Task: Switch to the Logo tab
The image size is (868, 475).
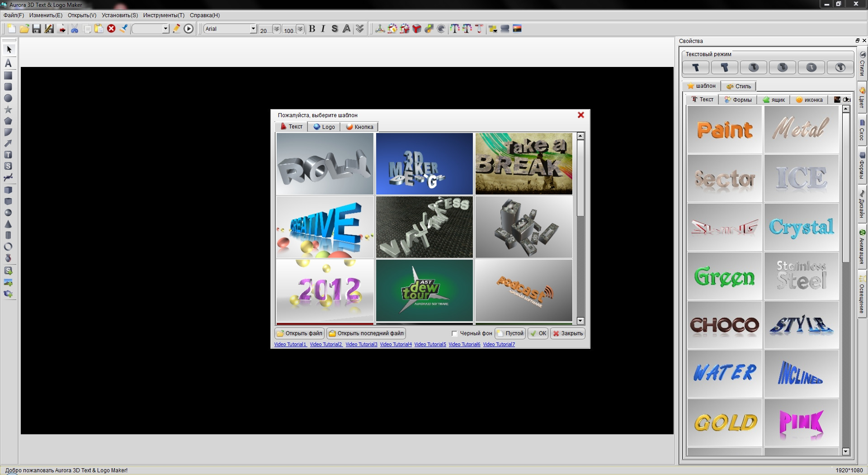Action: pyautogui.click(x=324, y=127)
